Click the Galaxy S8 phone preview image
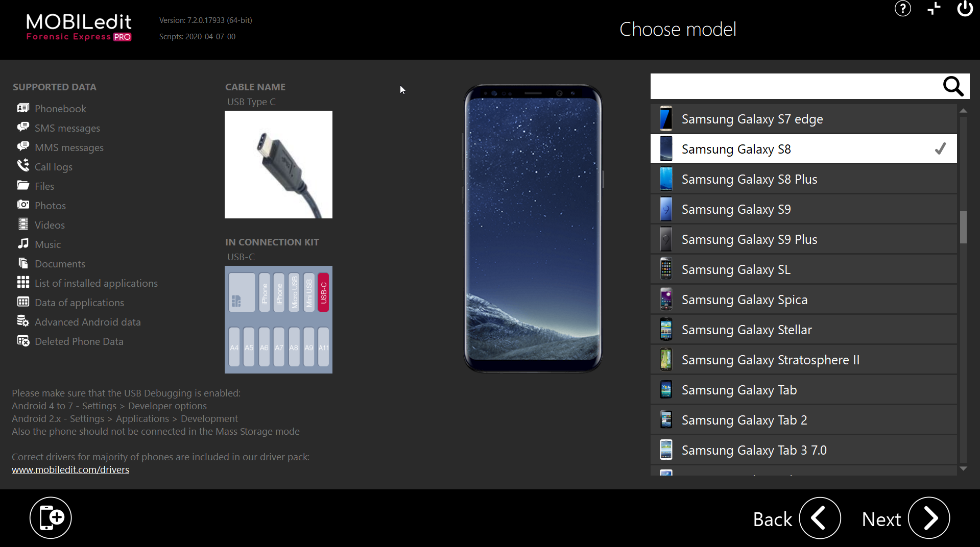Viewport: 980px width, 547px height. 533,228
